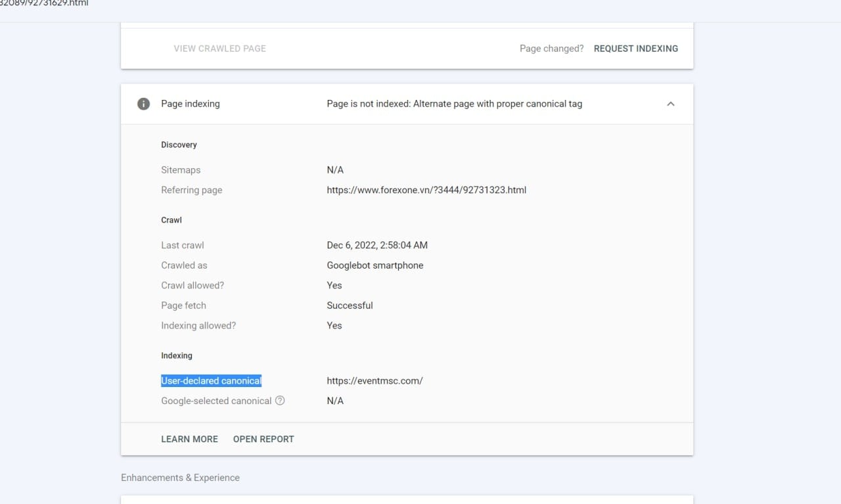Click the forexone.vn referring page URL
Viewport: 841px width, 504px height.
(x=426, y=190)
